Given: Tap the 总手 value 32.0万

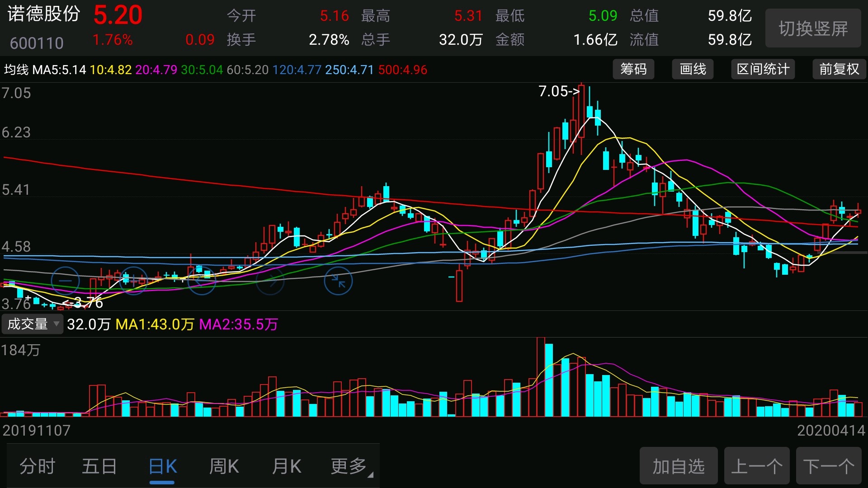Looking at the screenshot, I should click(x=461, y=40).
